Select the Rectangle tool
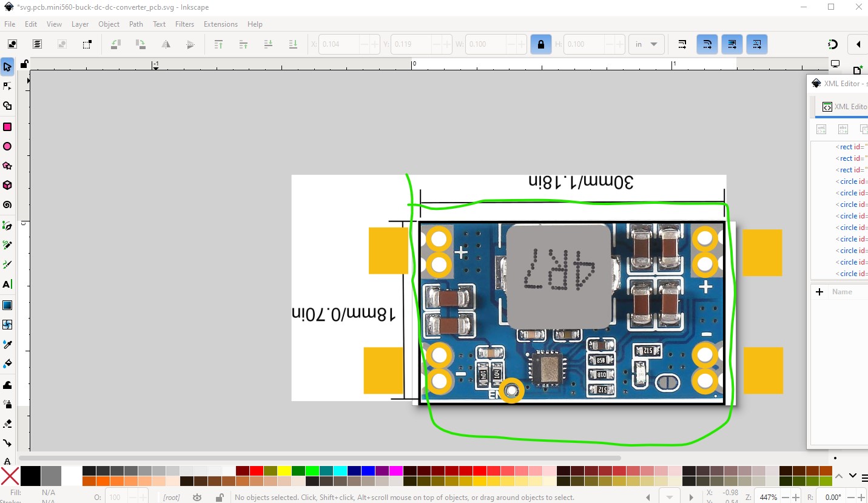Image resolution: width=868 pixels, height=503 pixels. tap(7, 127)
